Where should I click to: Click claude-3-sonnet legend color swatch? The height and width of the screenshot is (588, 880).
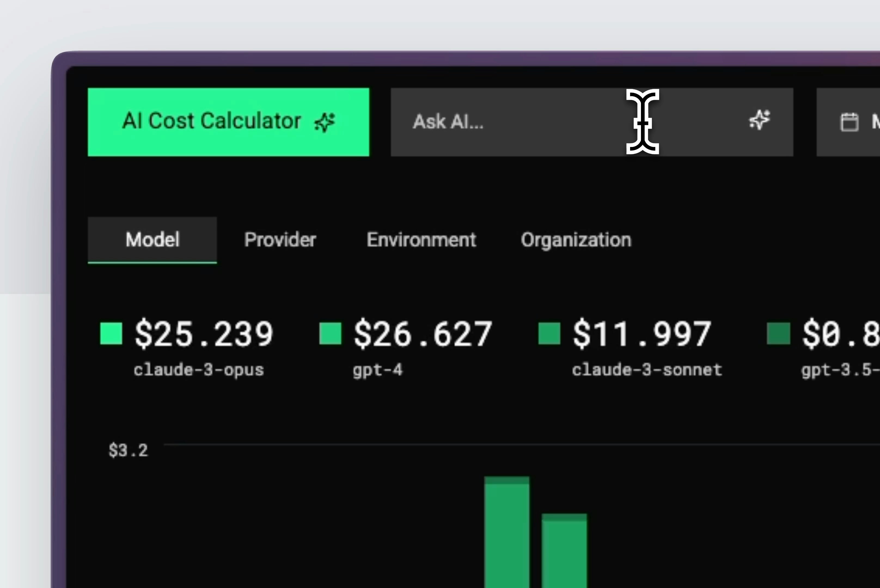pyautogui.click(x=549, y=333)
